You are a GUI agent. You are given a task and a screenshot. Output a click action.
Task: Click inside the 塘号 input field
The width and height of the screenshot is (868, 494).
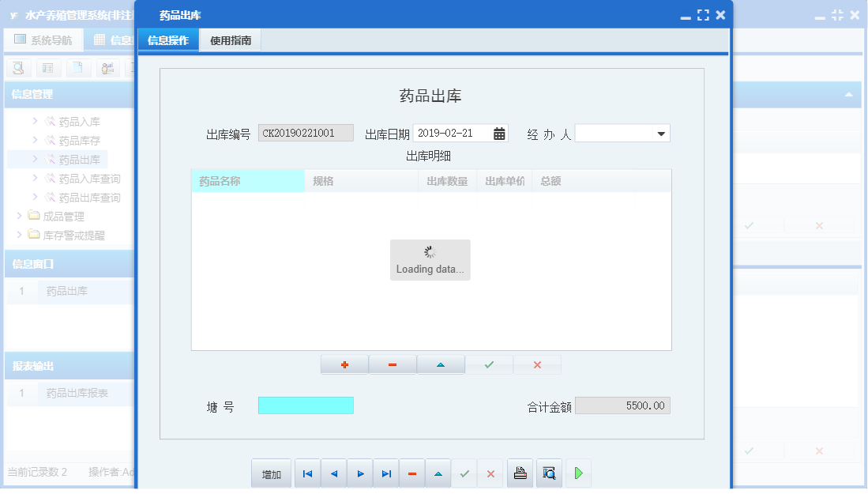(305, 405)
